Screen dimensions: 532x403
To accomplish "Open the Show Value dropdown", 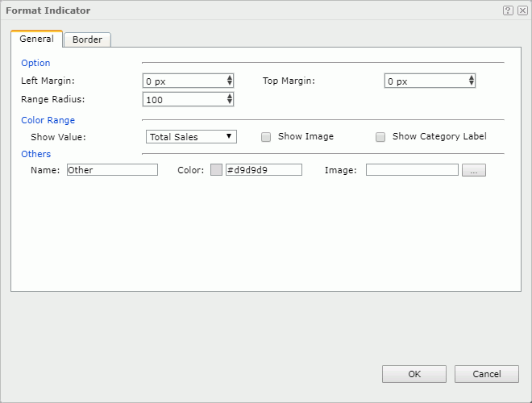I will [x=191, y=137].
